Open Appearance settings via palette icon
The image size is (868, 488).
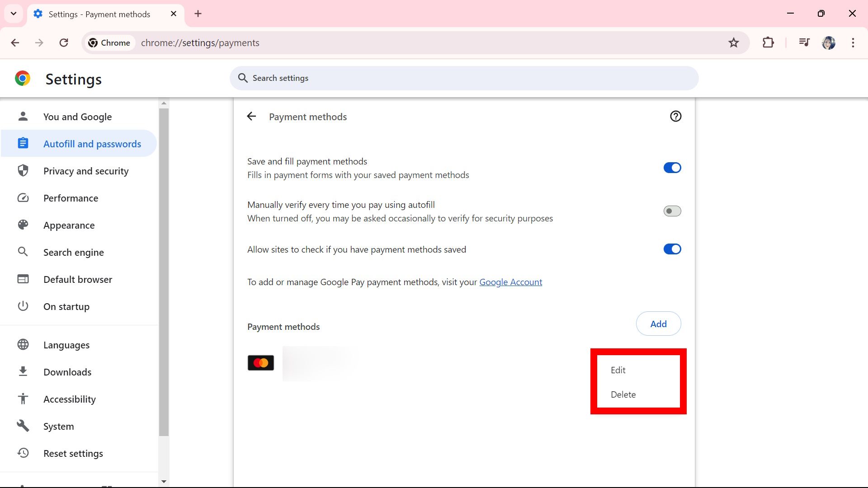click(x=23, y=225)
